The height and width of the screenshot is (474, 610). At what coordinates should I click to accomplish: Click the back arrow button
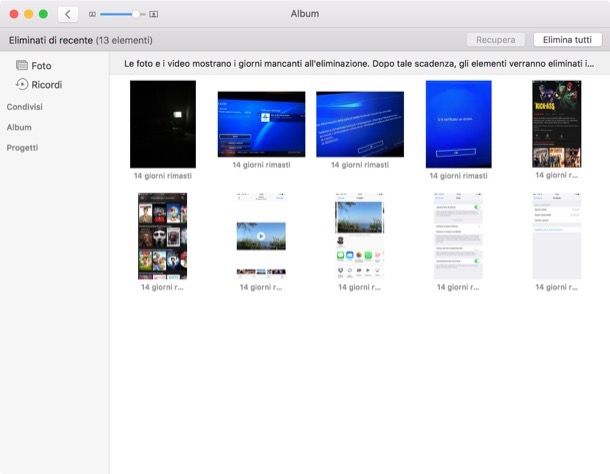point(68,14)
